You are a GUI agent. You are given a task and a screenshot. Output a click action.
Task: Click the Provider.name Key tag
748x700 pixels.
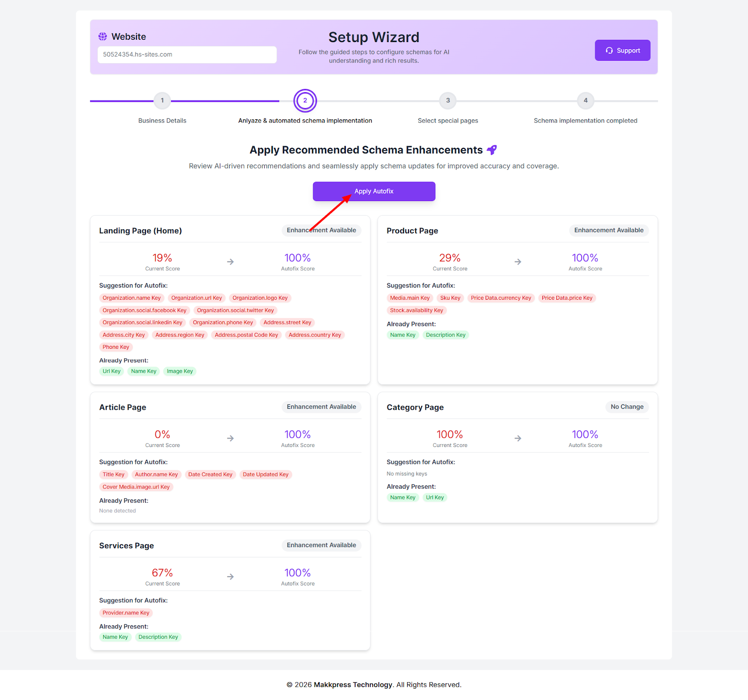(x=126, y=613)
